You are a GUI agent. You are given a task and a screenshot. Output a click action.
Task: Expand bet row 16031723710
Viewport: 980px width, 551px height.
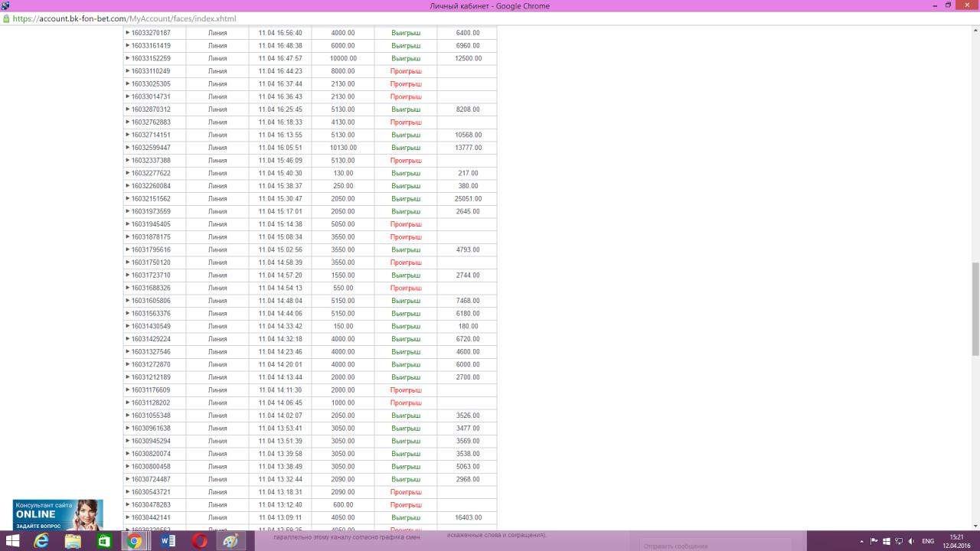[x=128, y=275]
